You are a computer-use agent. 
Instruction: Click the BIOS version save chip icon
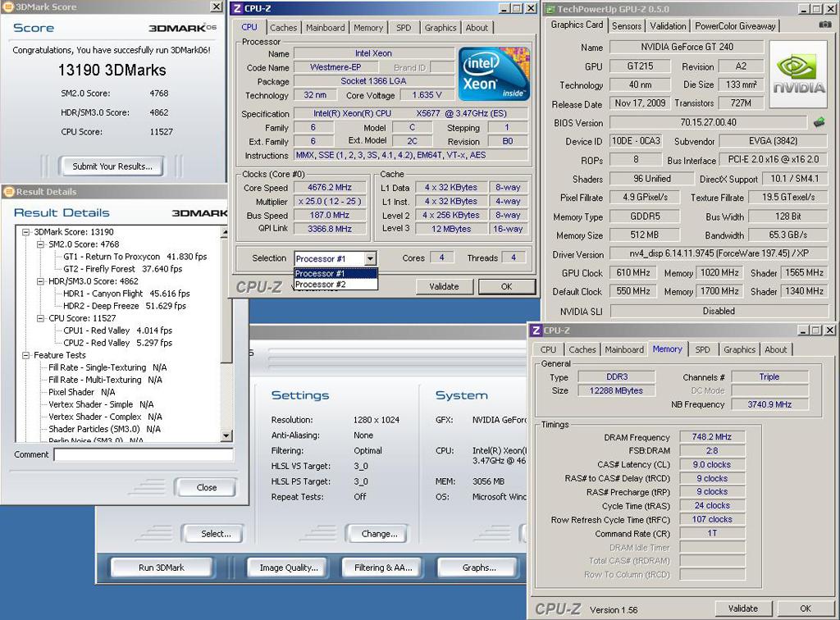(819, 123)
